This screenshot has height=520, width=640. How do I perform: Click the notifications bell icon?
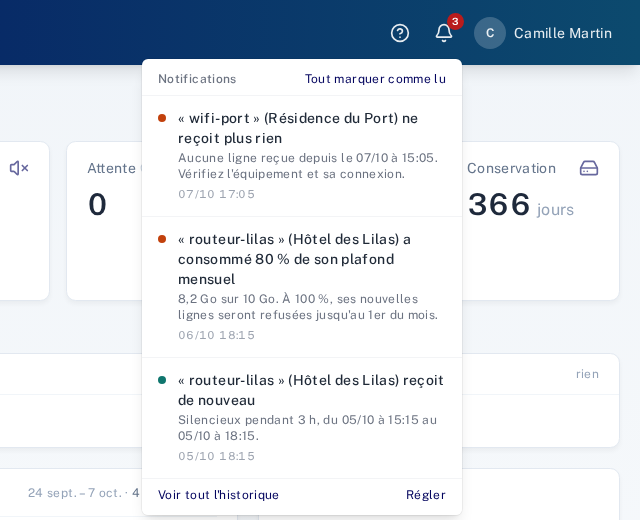click(x=444, y=33)
